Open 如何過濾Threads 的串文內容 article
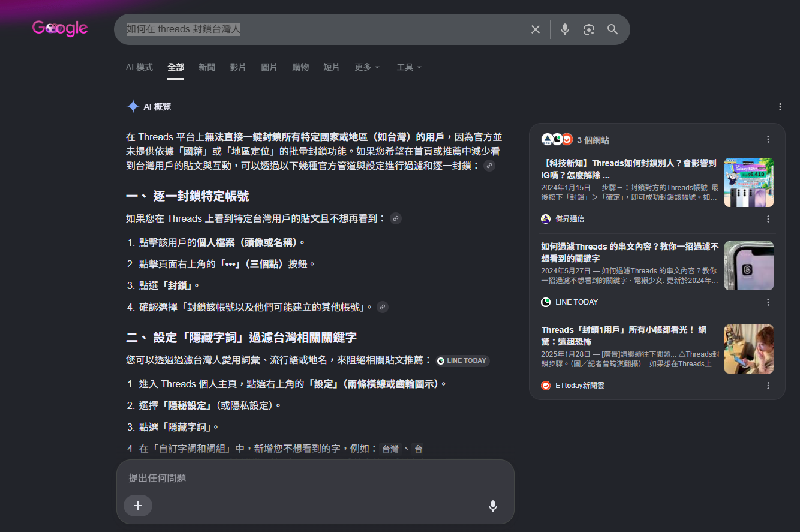The image size is (800, 532). (x=630, y=253)
